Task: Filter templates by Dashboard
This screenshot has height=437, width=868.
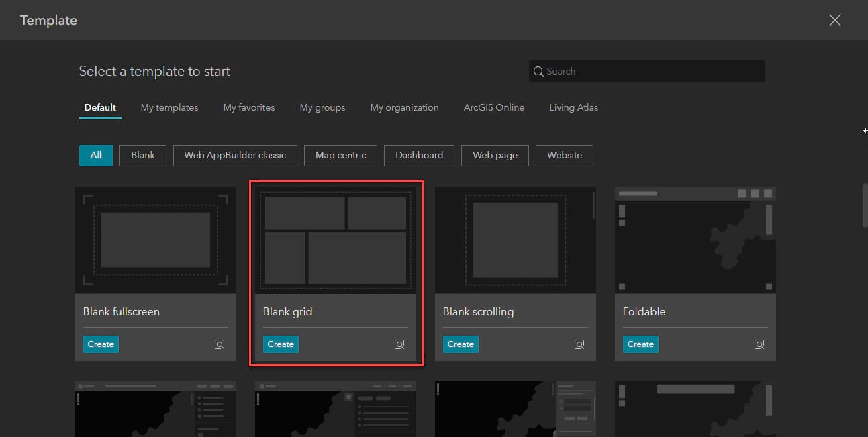Action: tap(419, 155)
